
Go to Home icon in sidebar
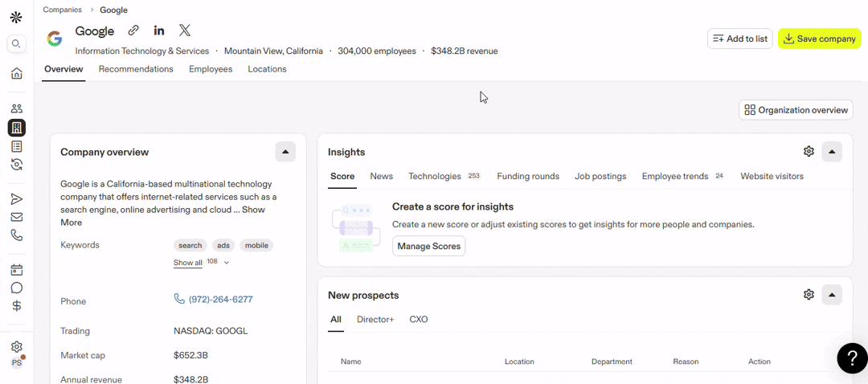click(17, 73)
